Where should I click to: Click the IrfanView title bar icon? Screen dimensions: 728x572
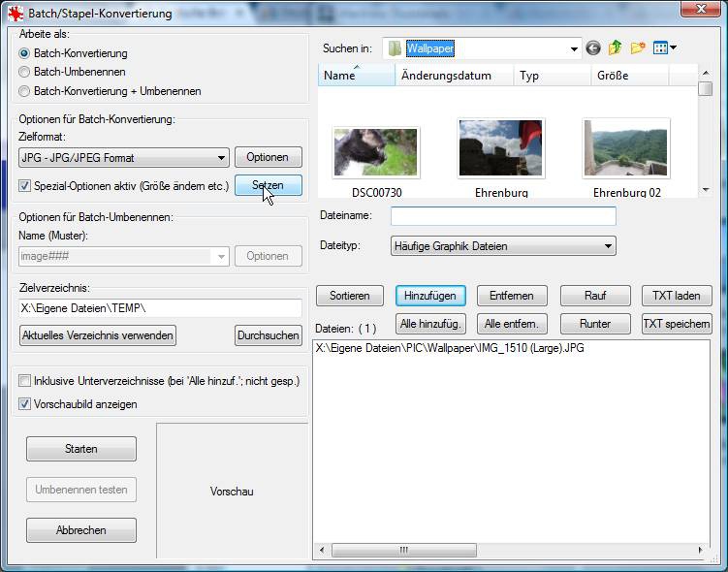tap(16, 13)
